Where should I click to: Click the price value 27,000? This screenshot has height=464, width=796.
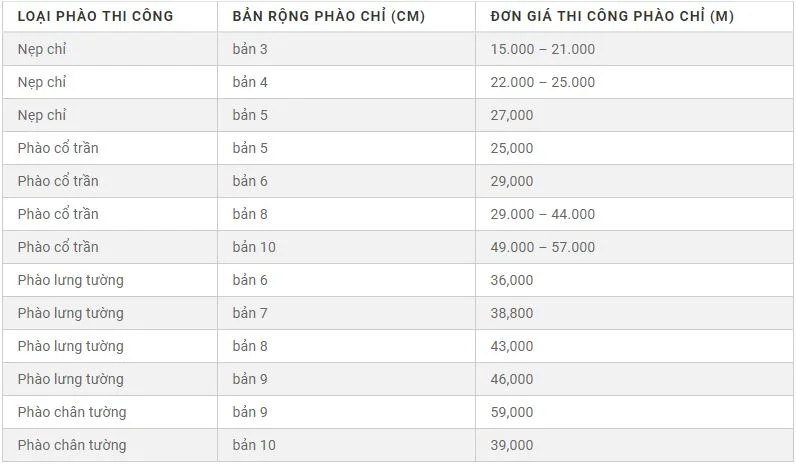[512, 115]
